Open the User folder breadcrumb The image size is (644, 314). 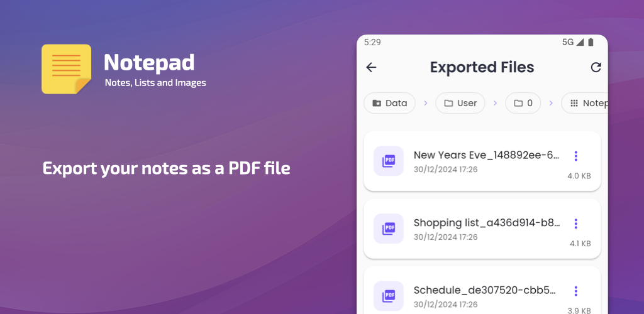(460, 103)
